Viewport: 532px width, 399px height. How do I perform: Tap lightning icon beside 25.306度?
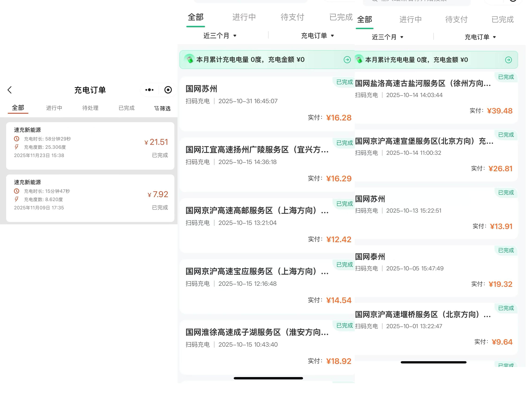(x=17, y=147)
